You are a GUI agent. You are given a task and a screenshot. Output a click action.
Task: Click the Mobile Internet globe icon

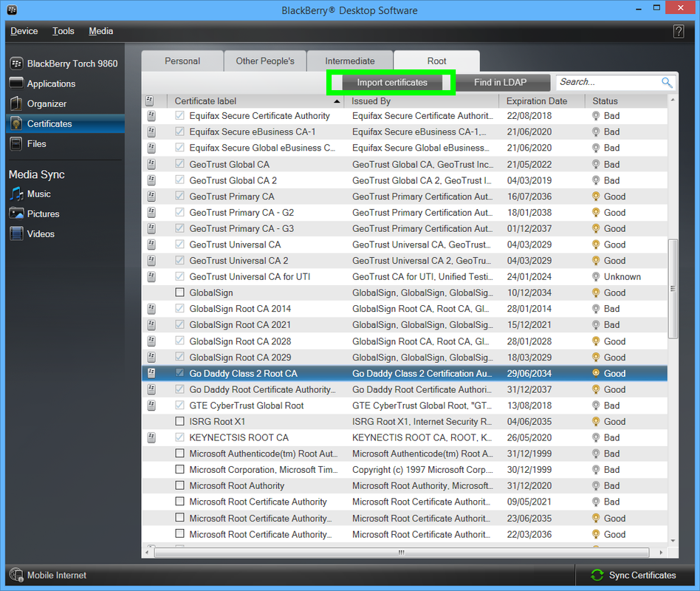pyautogui.click(x=16, y=575)
